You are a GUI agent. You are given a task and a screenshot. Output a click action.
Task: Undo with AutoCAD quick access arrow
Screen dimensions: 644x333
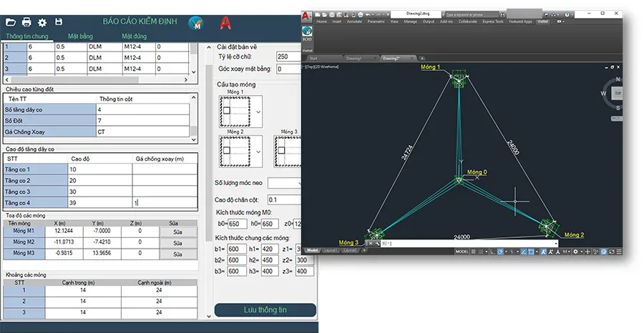pos(368,15)
